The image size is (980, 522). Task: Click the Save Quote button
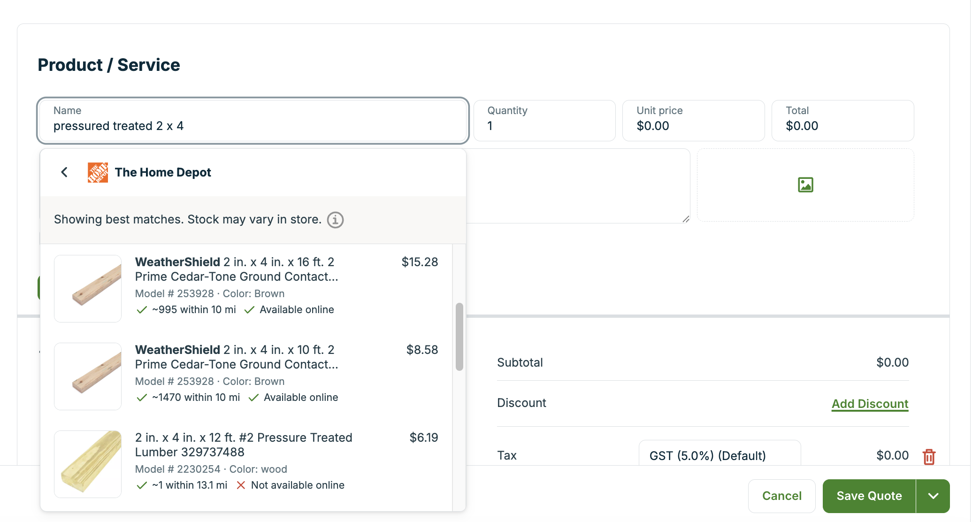click(x=869, y=496)
